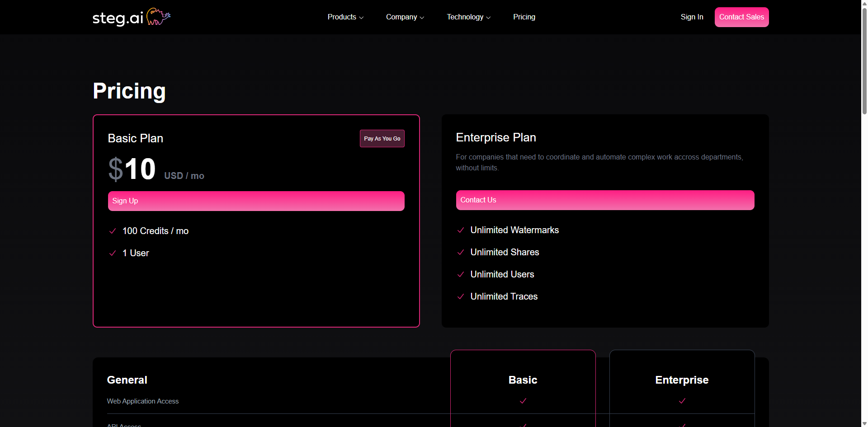Click Contact Us for the Enterprise Plan
The height and width of the screenshot is (427, 868).
click(x=605, y=200)
